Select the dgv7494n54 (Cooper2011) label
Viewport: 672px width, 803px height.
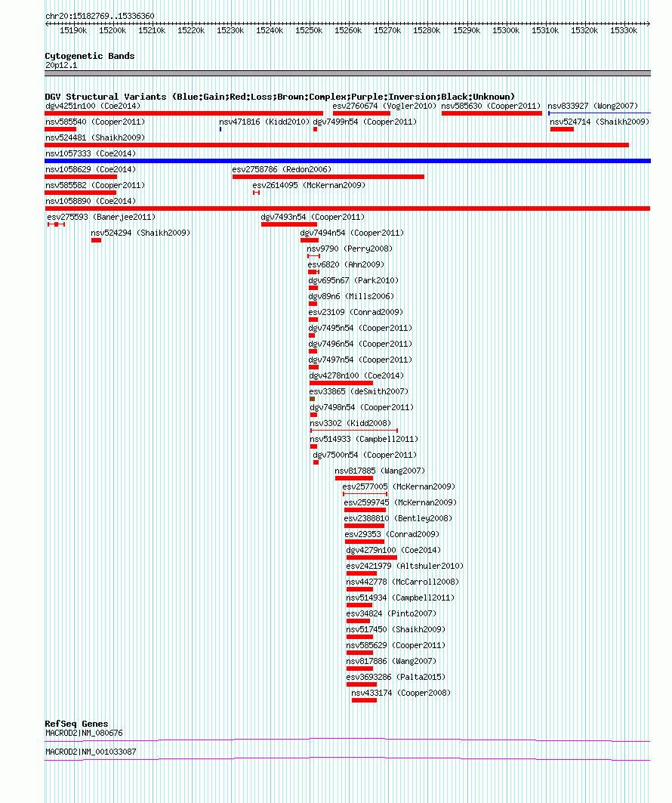[x=352, y=233]
